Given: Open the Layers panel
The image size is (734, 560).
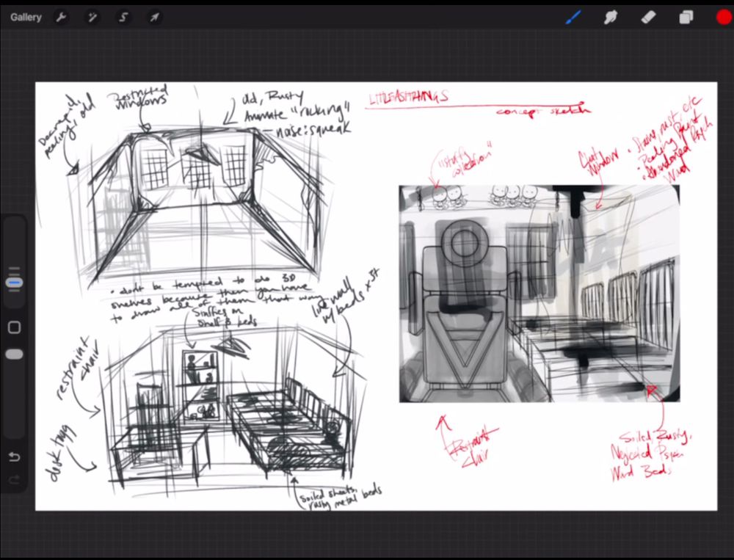Looking at the screenshot, I should 686,18.
